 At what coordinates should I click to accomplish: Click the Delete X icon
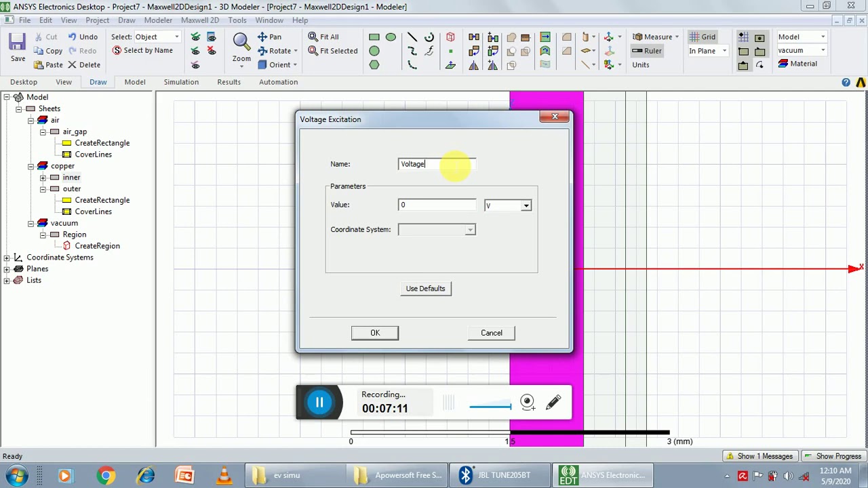[72, 64]
